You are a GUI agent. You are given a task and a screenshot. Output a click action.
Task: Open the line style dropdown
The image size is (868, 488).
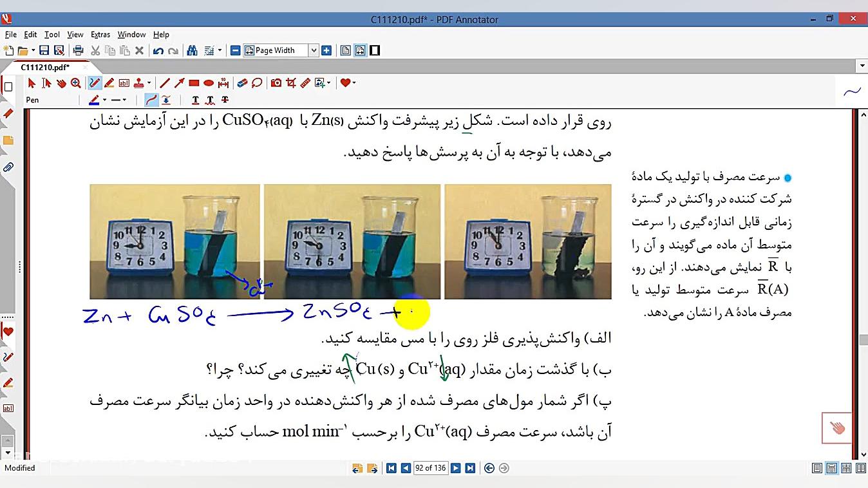pyautogui.click(x=125, y=100)
